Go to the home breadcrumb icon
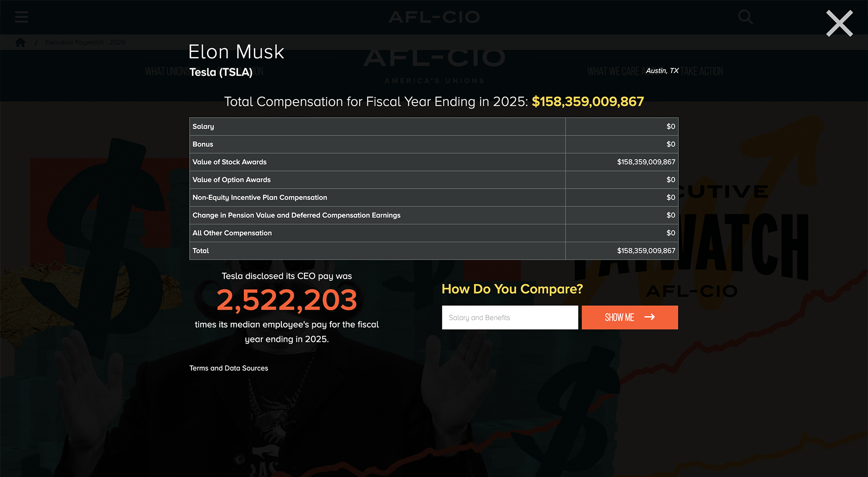 pyautogui.click(x=21, y=42)
